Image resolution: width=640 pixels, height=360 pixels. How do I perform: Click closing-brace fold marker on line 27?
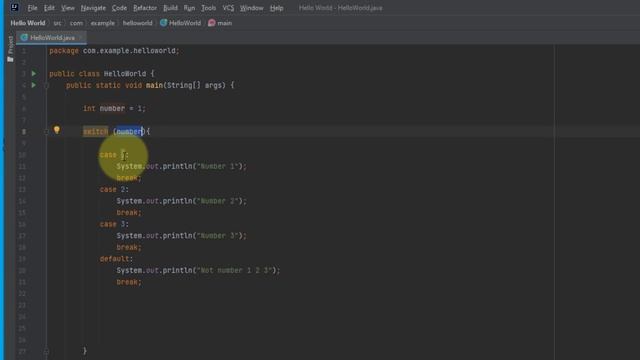(x=47, y=351)
